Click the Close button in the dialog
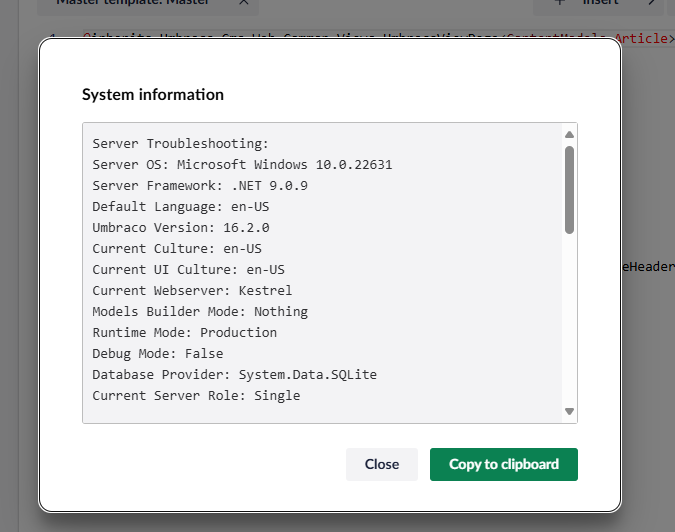This screenshot has width=675, height=532. click(381, 464)
